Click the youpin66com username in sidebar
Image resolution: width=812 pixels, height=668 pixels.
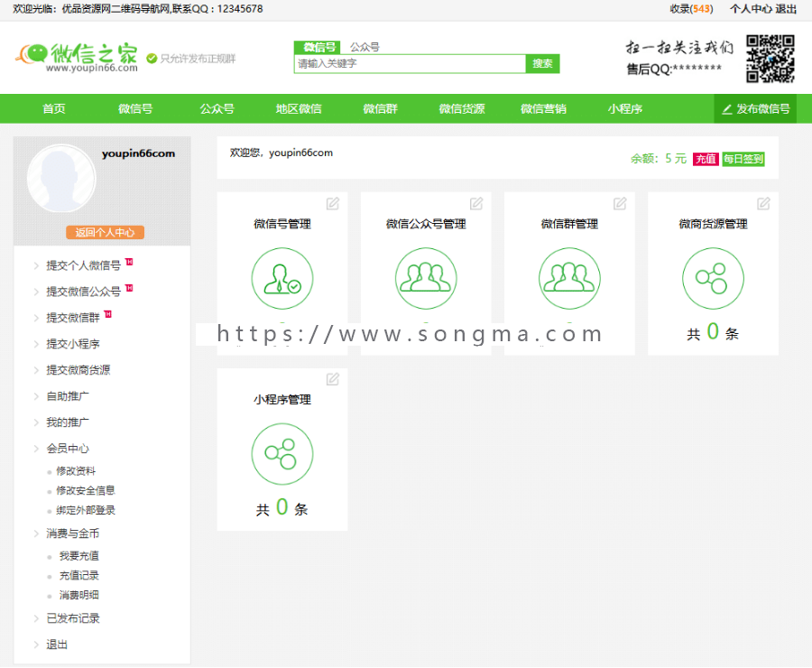click(138, 153)
